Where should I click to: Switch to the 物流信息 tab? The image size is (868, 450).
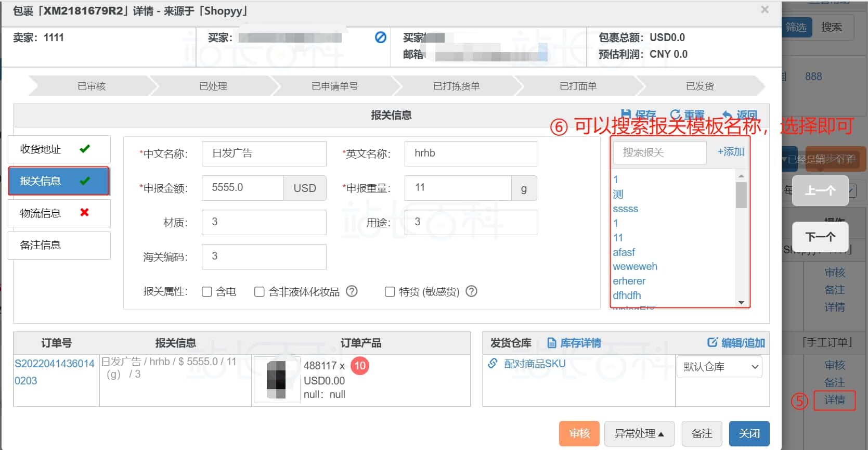[59, 213]
